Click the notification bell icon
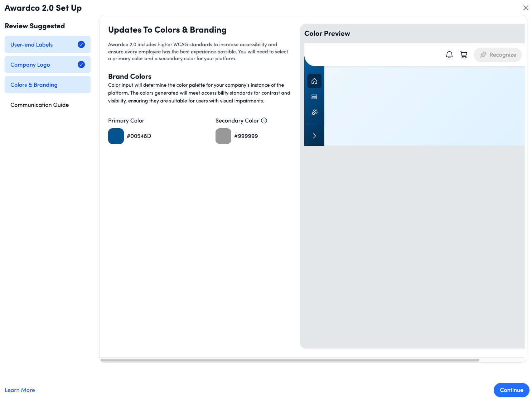This screenshot has height=402, width=532. [x=449, y=55]
